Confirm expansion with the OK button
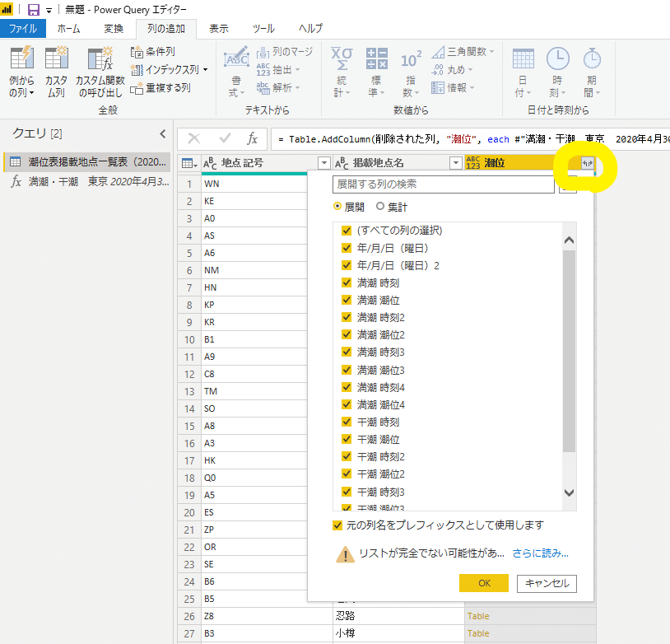 point(483,582)
